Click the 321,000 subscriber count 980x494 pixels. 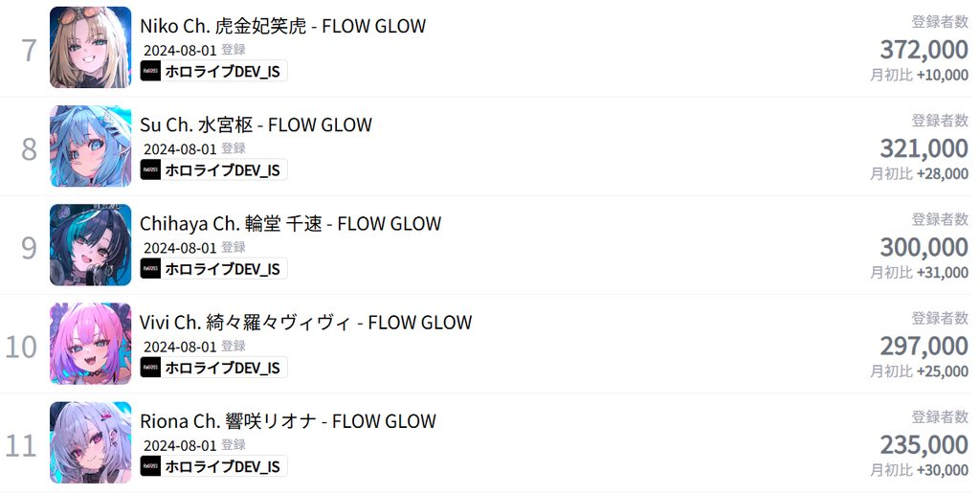tap(924, 148)
